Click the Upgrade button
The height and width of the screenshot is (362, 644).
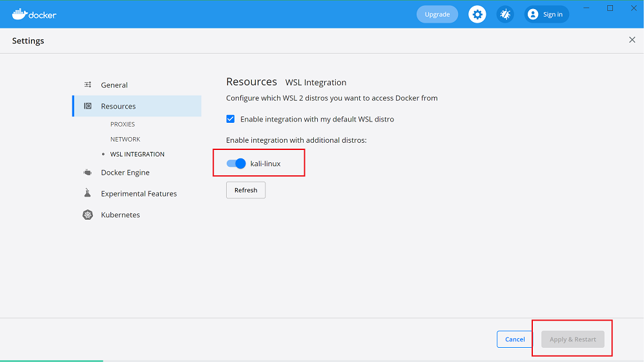[437, 14]
